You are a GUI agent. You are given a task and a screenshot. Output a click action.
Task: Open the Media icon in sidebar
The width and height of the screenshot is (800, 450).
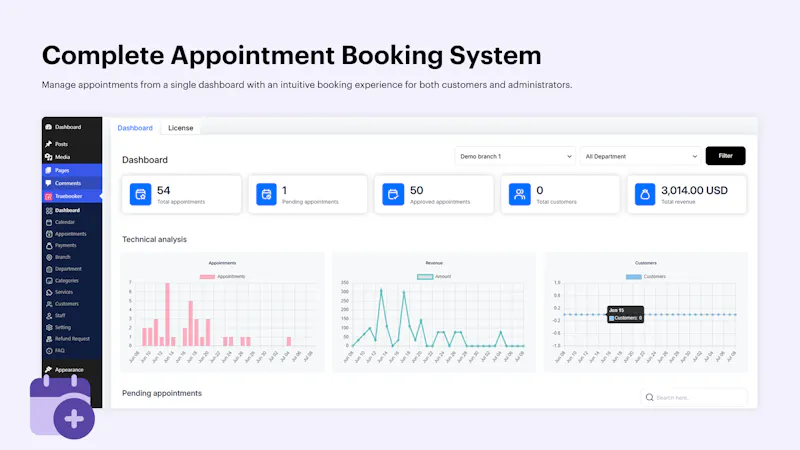[48, 157]
